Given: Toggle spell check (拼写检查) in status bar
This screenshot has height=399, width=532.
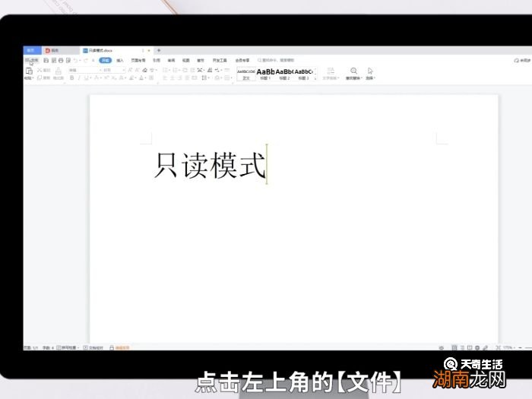Looking at the screenshot, I should (68, 348).
